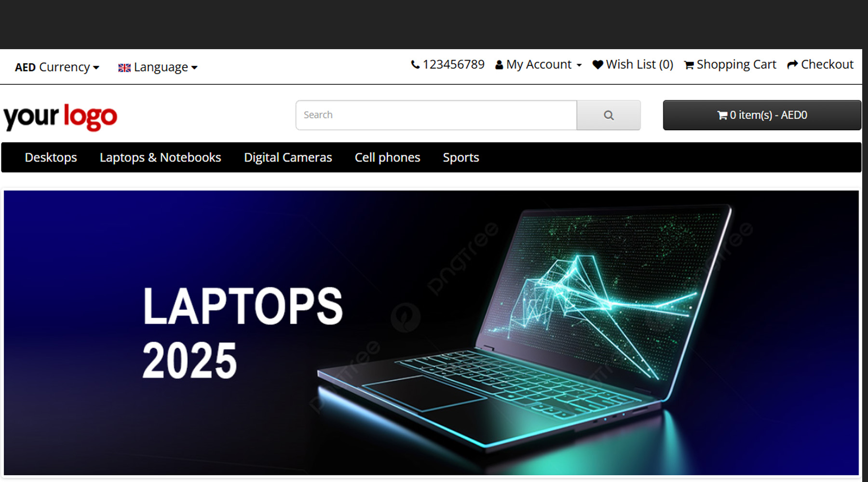This screenshot has height=482, width=868.
Task: Open the Digital Cameras category
Action: (288, 158)
